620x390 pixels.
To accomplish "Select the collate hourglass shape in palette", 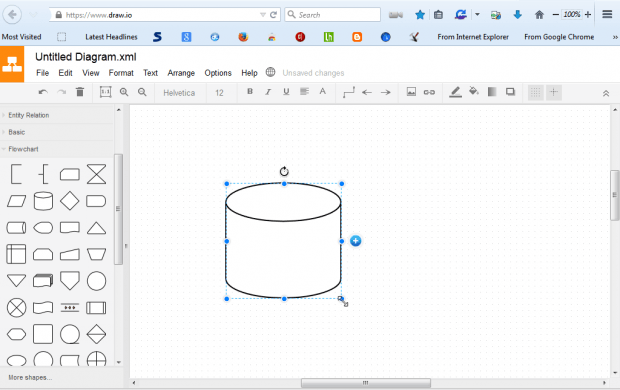I will [96, 174].
